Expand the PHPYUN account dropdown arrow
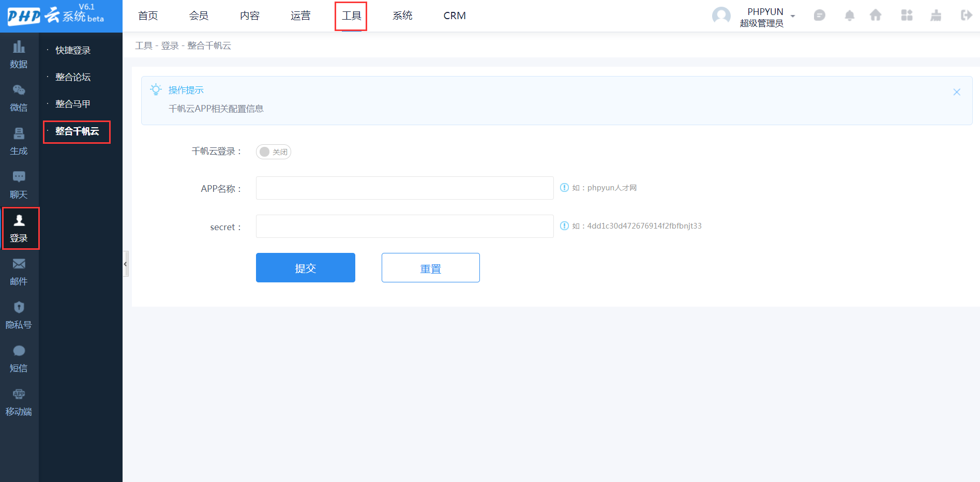This screenshot has width=980, height=482. (x=793, y=16)
